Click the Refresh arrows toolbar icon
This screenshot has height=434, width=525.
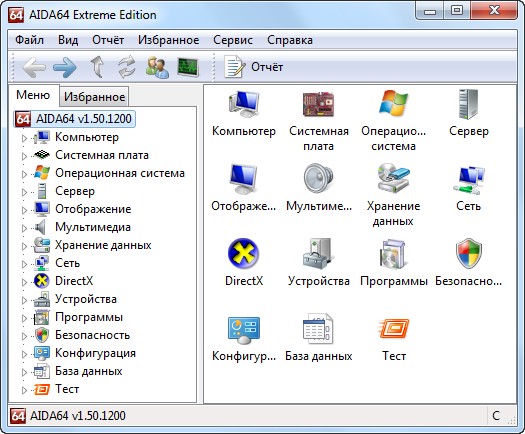pyautogui.click(x=127, y=67)
